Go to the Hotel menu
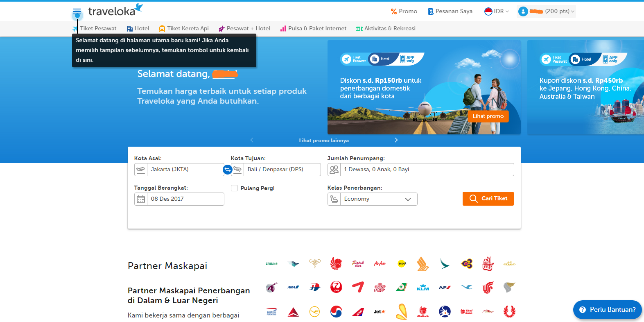Viewport: 644px width, 322px height. pos(138,29)
